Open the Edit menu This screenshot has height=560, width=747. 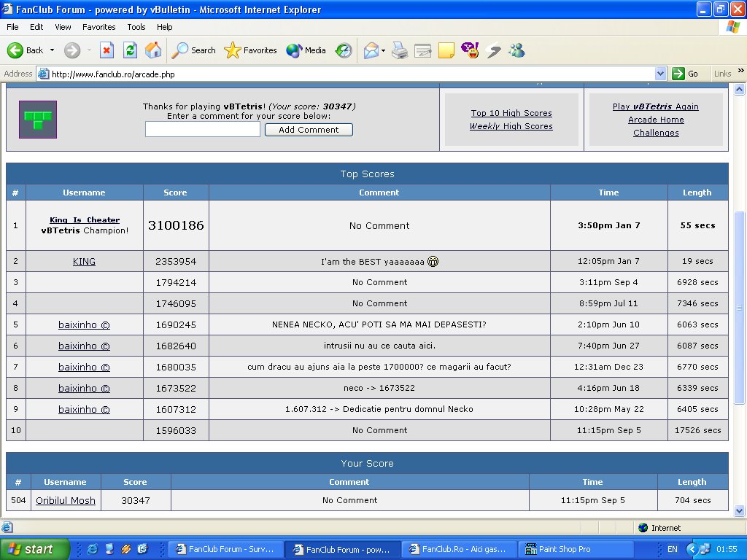pyautogui.click(x=36, y=27)
